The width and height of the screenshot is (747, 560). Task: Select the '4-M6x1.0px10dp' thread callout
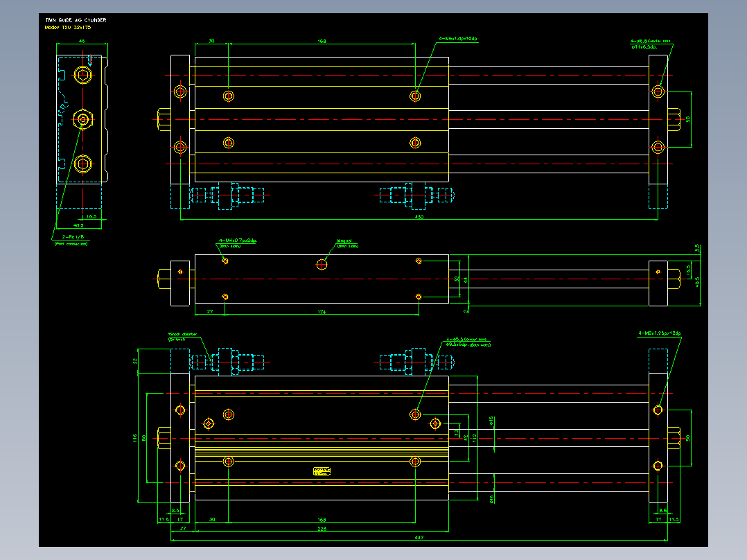tap(458, 39)
